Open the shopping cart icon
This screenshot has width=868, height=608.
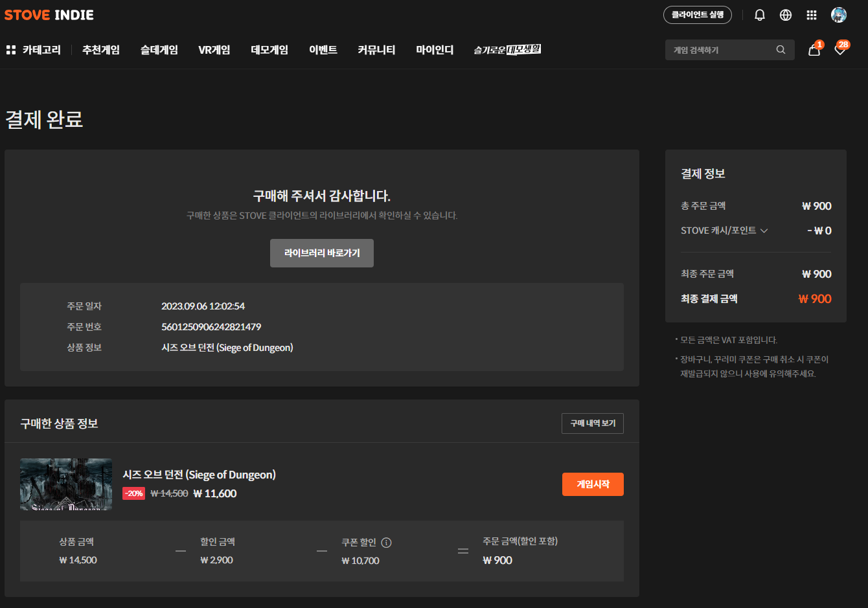[814, 50]
